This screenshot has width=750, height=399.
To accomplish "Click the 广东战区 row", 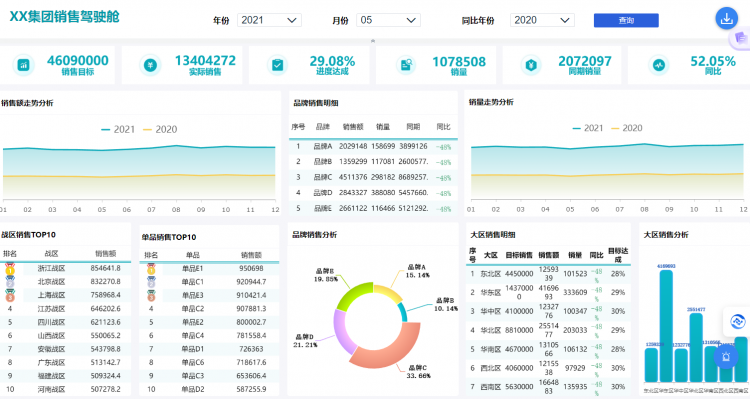I will tap(66, 363).
